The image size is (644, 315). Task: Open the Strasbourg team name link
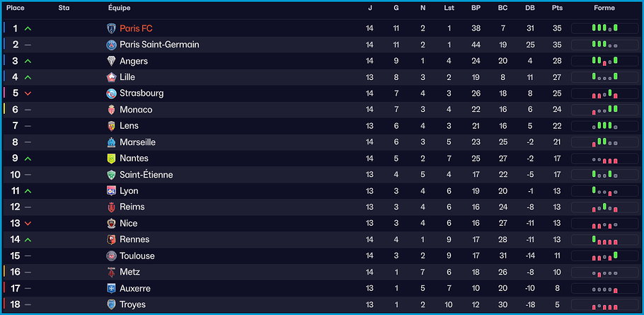pyautogui.click(x=142, y=93)
